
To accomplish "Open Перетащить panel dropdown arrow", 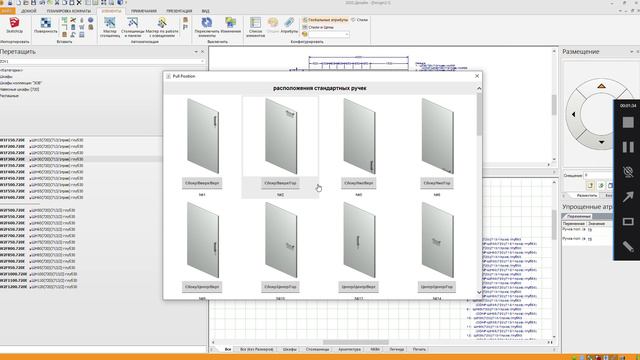I will pyautogui.click(x=196, y=52).
